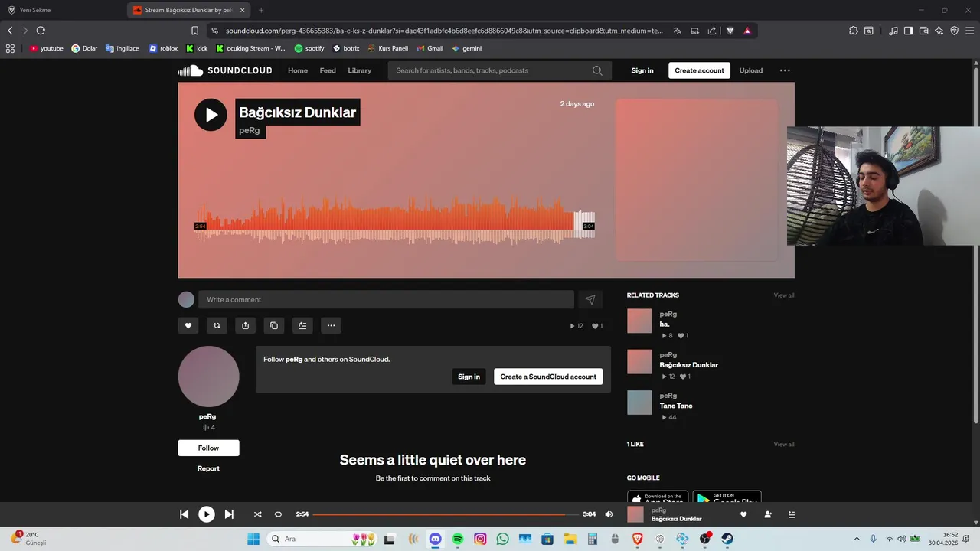Viewport: 980px width, 551px height.
Task: Open browser extensions puzzle icon
Action: coord(854,31)
